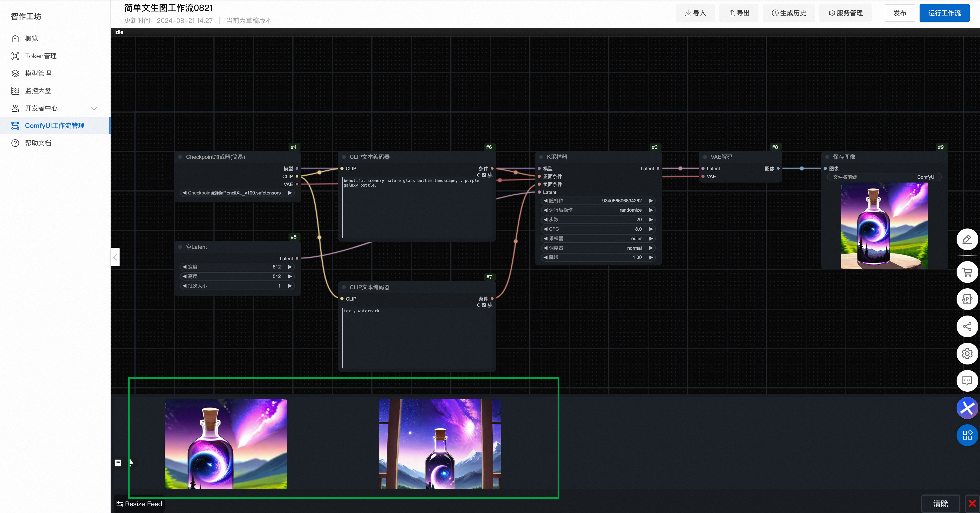
Task: Open 监控大盘 in the sidebar
Action: 55,91
